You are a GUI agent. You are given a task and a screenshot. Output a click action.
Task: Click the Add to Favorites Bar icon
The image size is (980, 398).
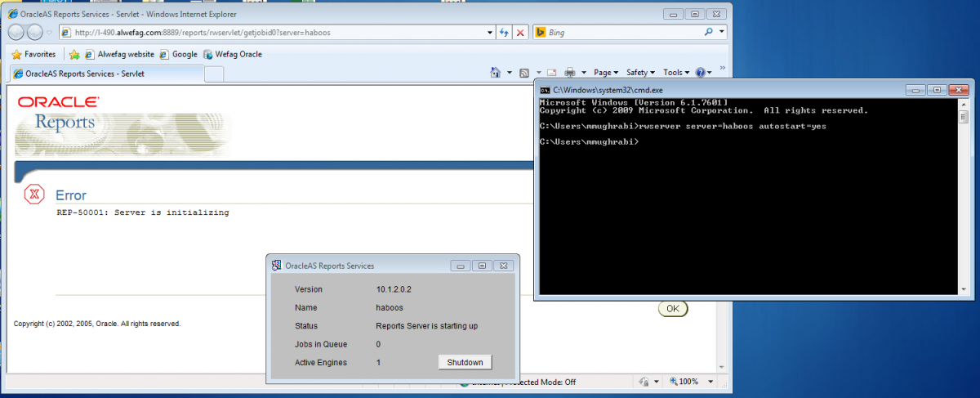point(74,55)
